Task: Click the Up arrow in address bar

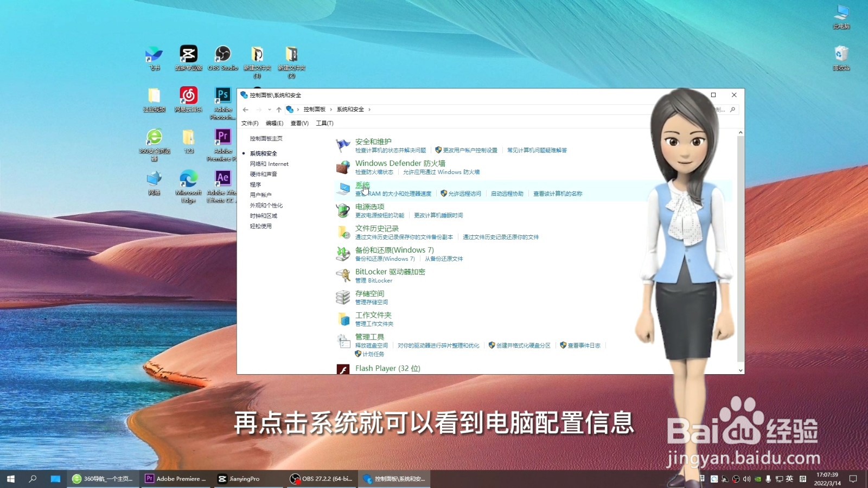Action: 279,110
